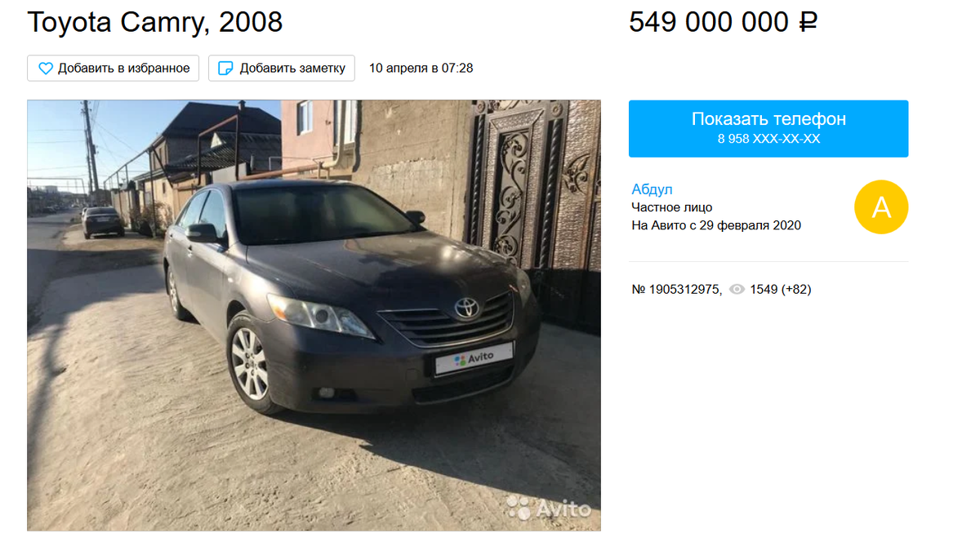Add listing to favorites with Добавить в избранное
Viewport: 980px width, 542px height.
click(x=114, y=69)
